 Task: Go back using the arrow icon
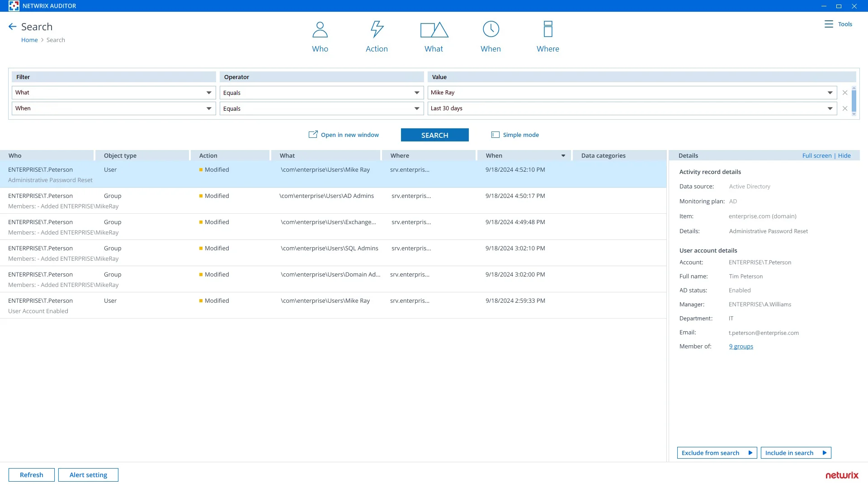click(x=13, y=27)
